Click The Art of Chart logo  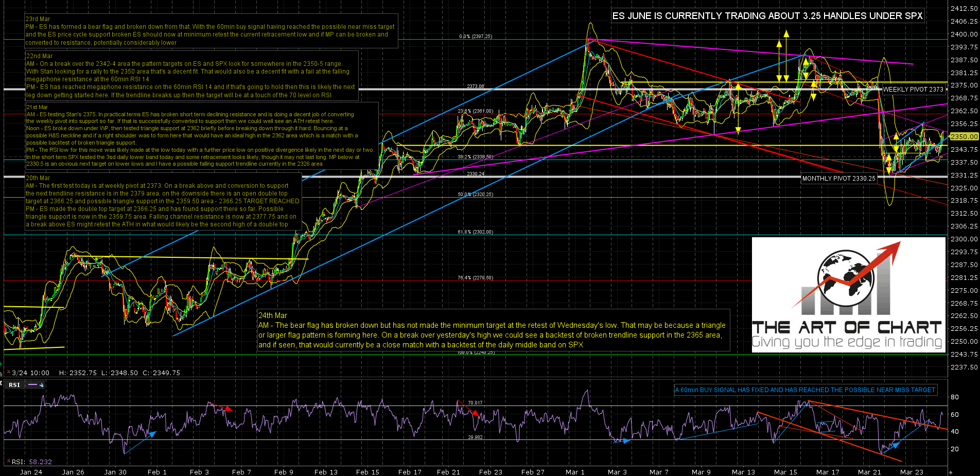[848, 294]
